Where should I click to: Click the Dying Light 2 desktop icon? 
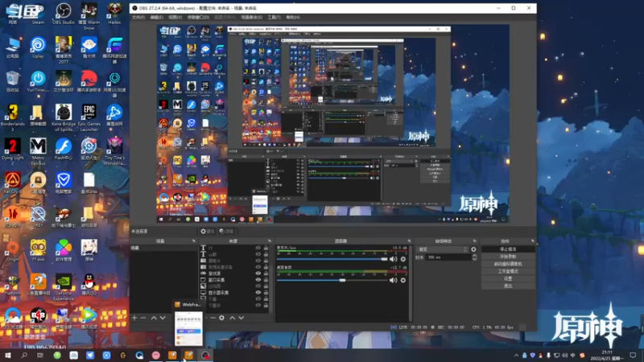[x=12, y=151]
